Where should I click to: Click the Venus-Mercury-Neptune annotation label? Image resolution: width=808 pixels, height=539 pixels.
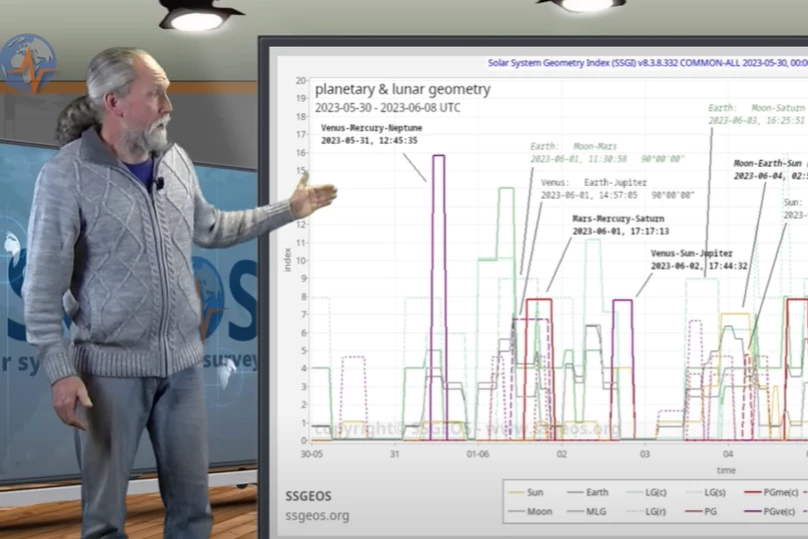point(372,128)
